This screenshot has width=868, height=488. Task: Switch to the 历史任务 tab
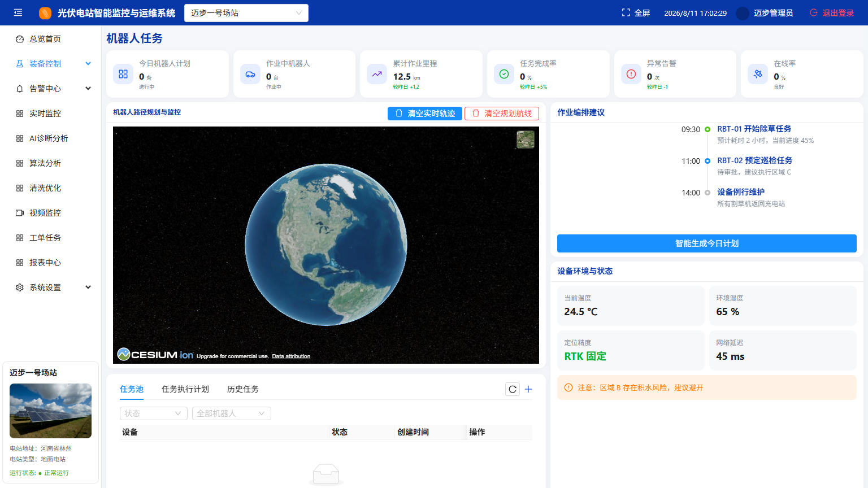(243, 389)
